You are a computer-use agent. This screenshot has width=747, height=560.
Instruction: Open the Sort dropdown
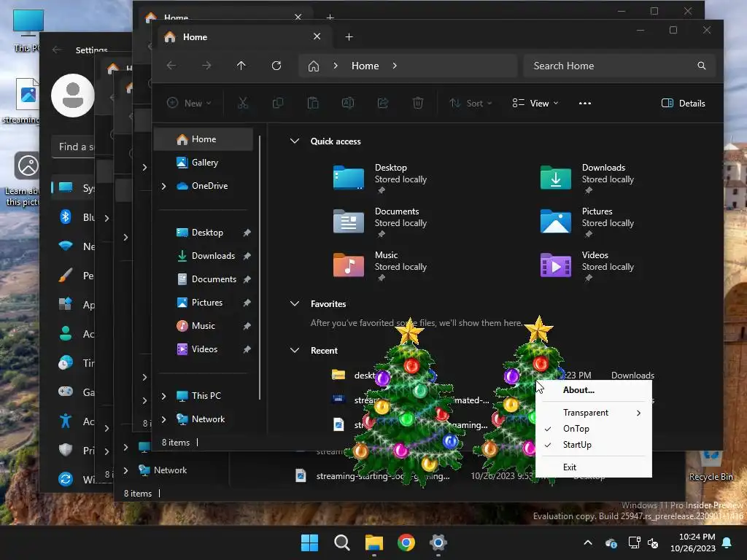471,104
